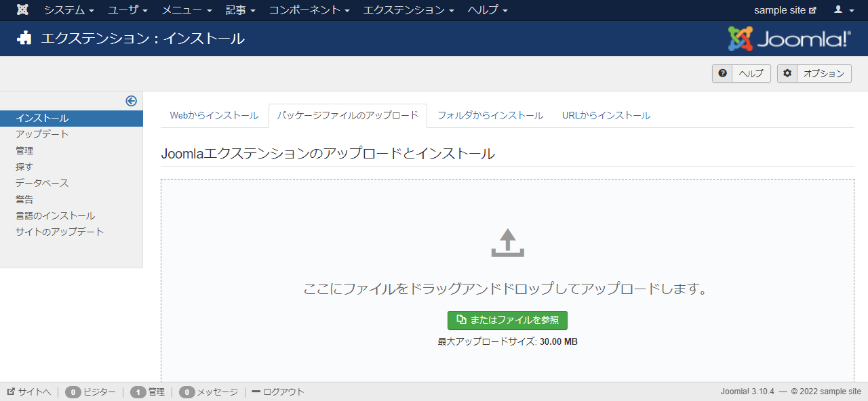Open the コンポーネント dropdown menu
This screenshot has width=868, height=401.
click(309, 10)
